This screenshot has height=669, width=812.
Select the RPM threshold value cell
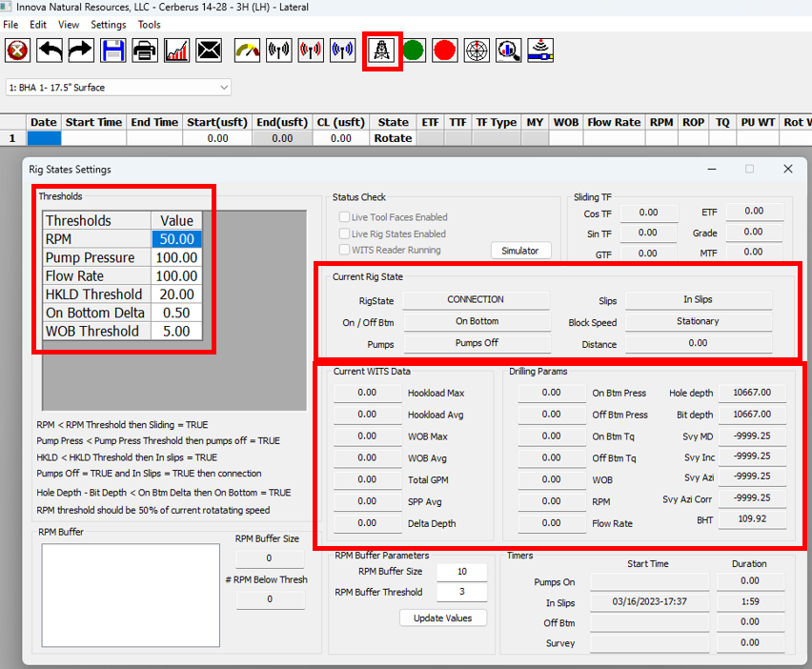pyautogui.click(x=176, y=239)
